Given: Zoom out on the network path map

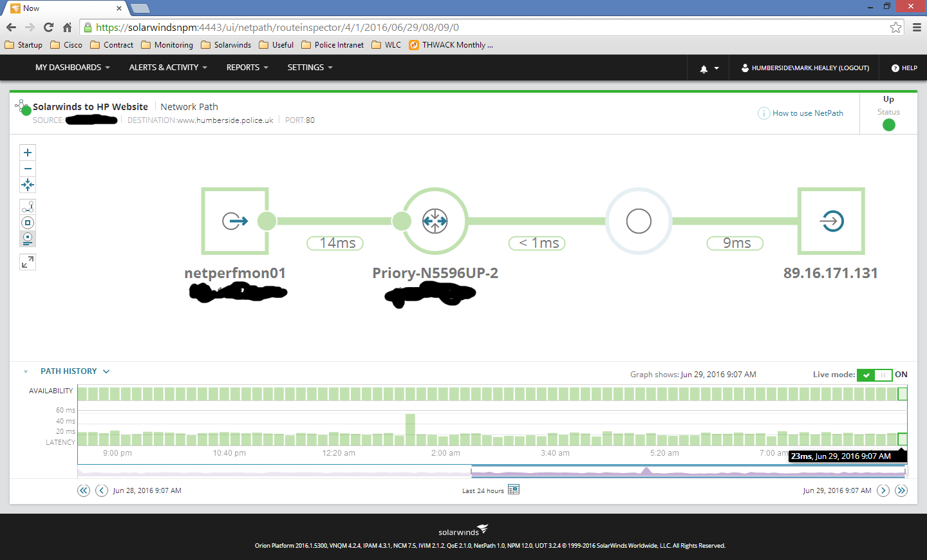Looking at the screenshot, I should [x=28, y=169].
